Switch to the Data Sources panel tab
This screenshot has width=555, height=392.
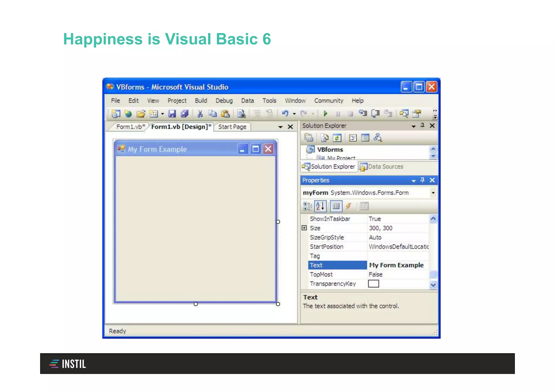(381, 167)
